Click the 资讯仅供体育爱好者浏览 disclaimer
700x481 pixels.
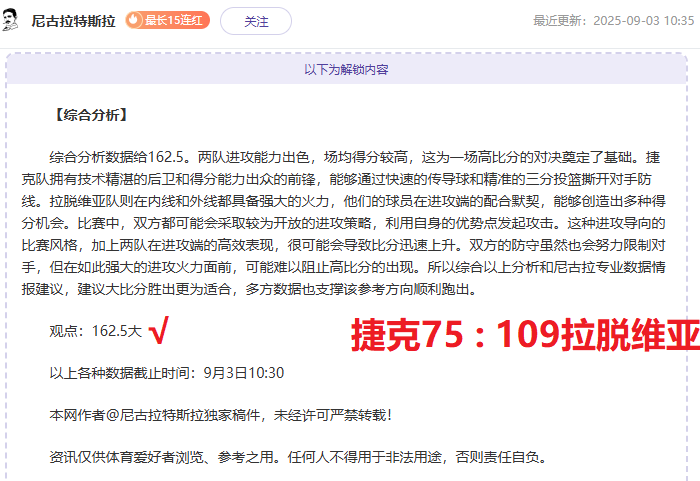pyautogui.click(x=298, y=457)
